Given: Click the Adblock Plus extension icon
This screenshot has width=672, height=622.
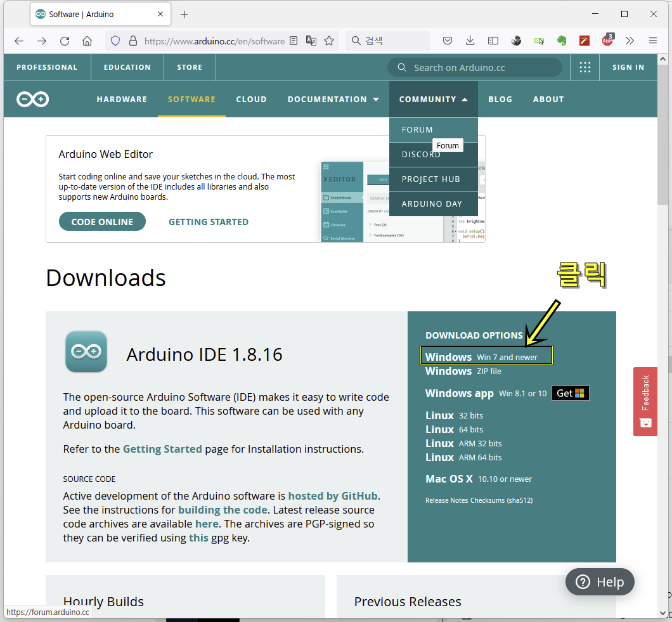Looking at the screenshot, I should (x=607, y=41).
